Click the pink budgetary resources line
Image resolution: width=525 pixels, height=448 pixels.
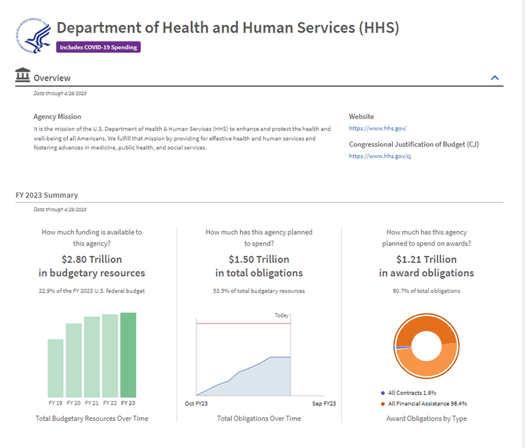coord(243,323)
